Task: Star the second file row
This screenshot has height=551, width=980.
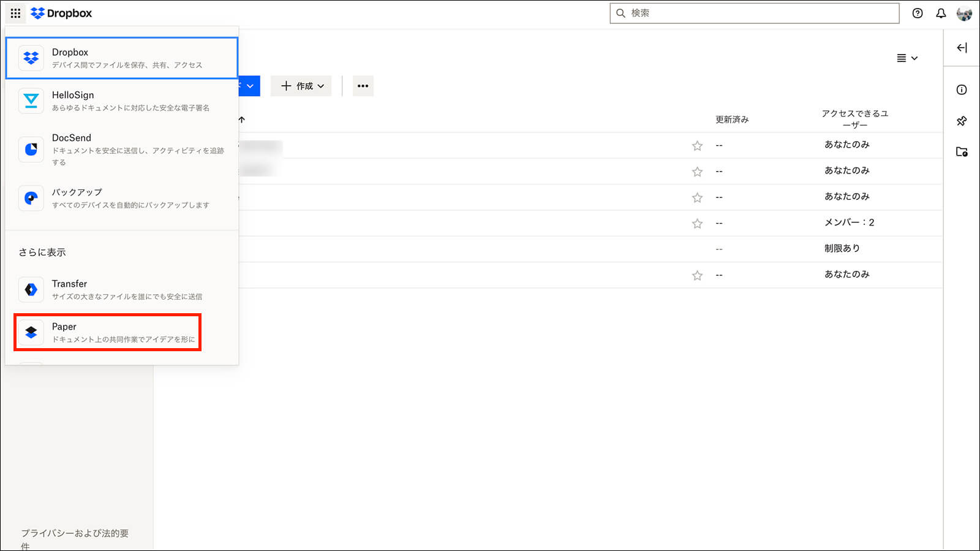Action: coord(697,172)
